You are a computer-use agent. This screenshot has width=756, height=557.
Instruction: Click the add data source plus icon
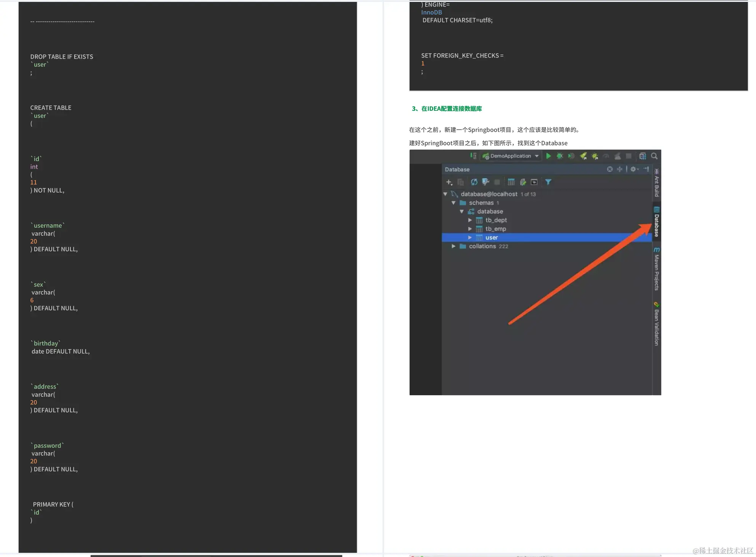449,182
